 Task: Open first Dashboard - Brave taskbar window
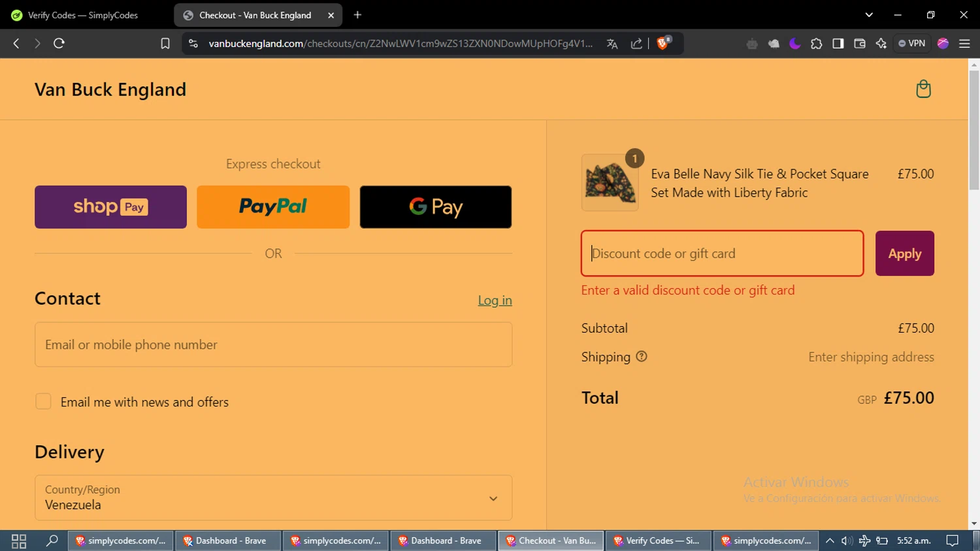(229, 541)
